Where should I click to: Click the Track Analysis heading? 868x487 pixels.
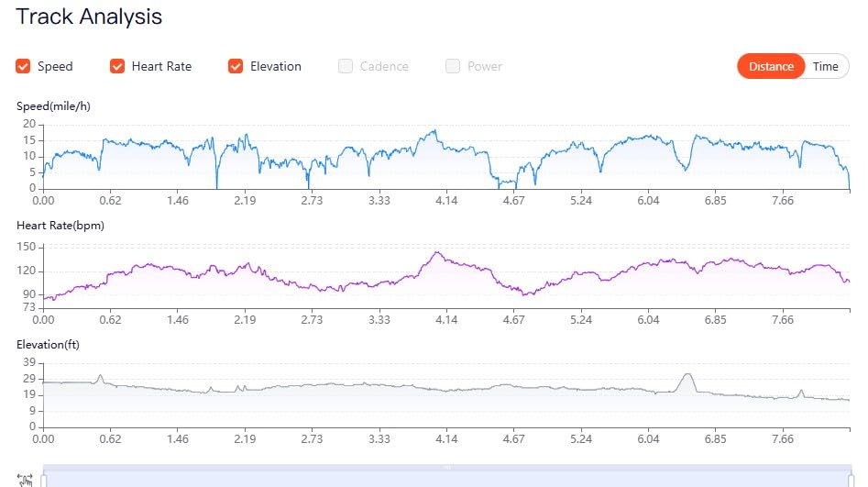point(89,17)
